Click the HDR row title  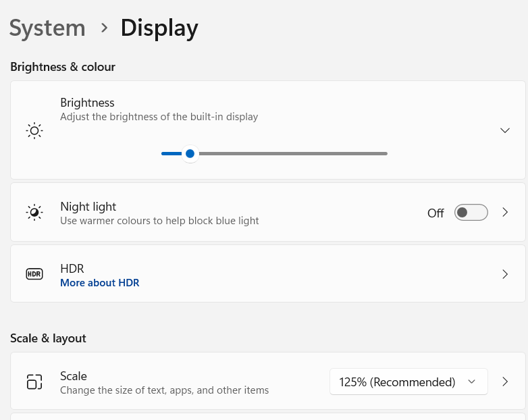(x=72, y=268)
